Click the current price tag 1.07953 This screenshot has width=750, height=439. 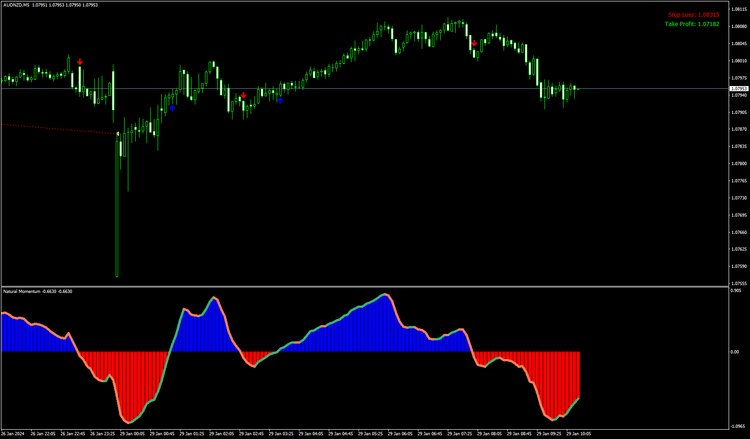[738, 89]
